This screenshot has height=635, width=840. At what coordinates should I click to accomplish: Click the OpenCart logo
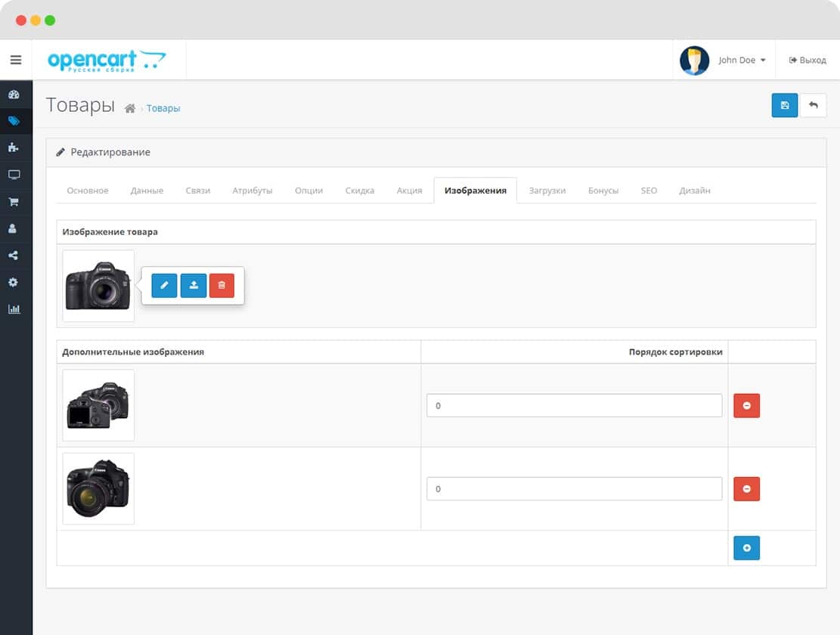click(x=107, y=60)
